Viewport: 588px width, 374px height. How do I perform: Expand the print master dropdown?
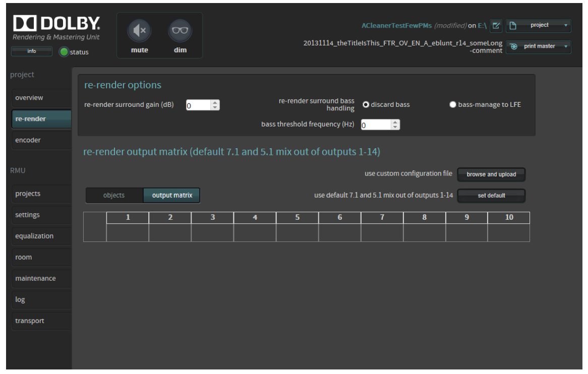tap(538, 46)
